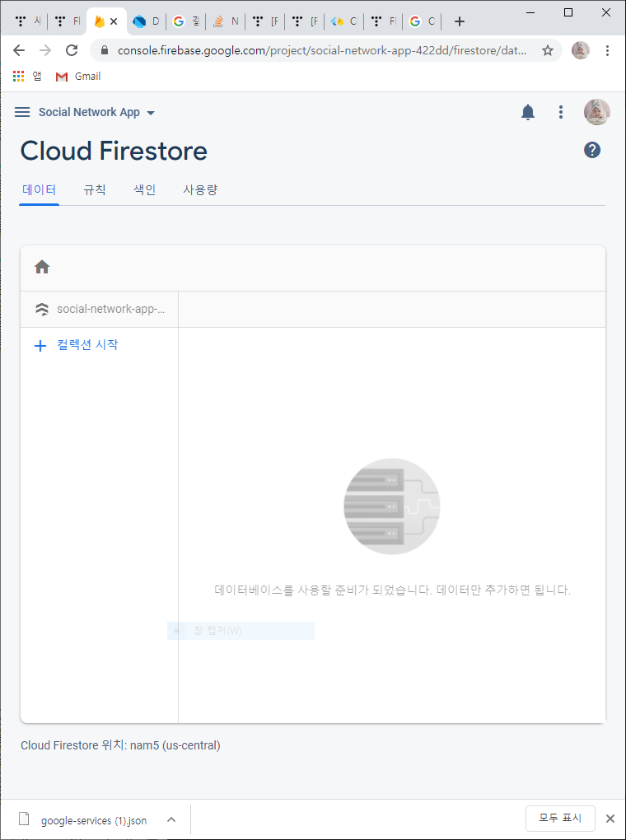The width and height of the screenshot is (626, 840).
Task: Select the social-network-app database entry
Action: [99, 309]
